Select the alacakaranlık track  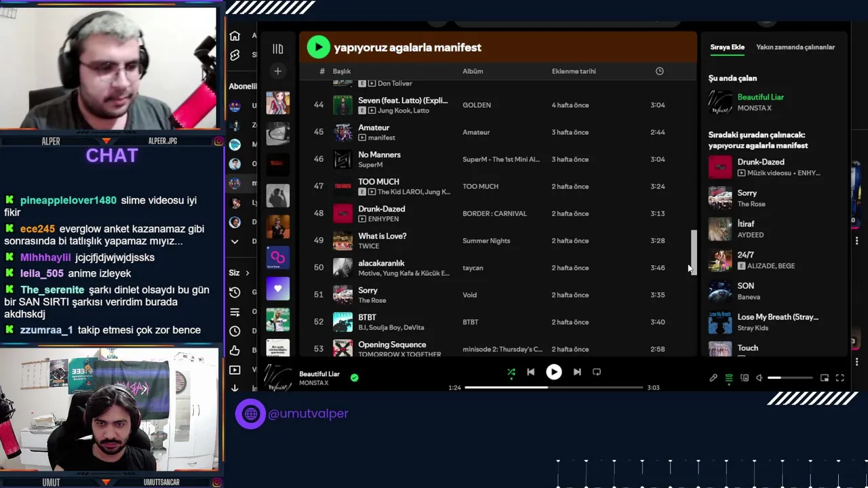point(381,263)
